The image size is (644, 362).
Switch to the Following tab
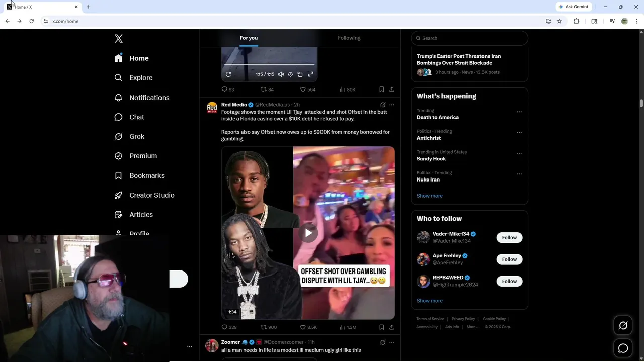point(349,38)
